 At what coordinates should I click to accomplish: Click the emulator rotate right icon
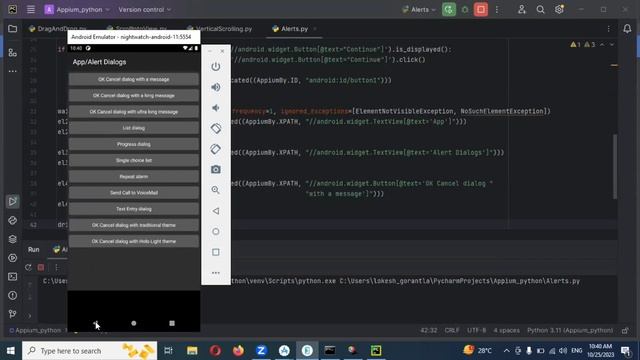point(216,149)
